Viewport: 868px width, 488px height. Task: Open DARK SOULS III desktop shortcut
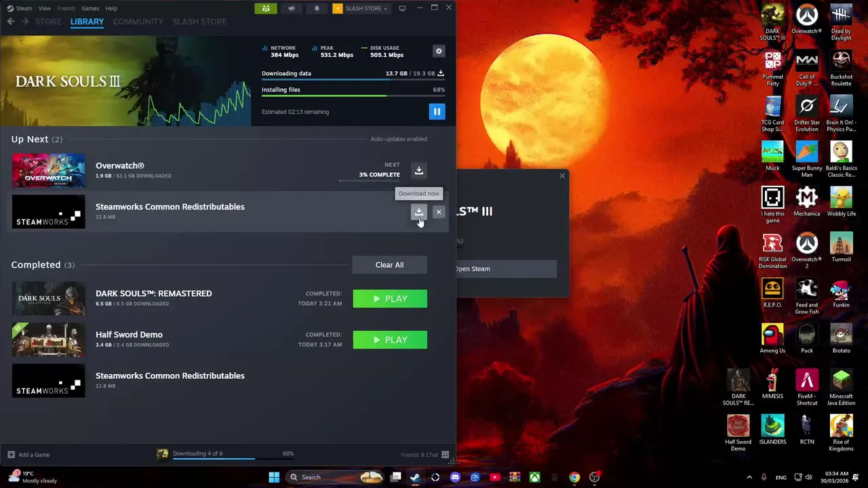772,22
